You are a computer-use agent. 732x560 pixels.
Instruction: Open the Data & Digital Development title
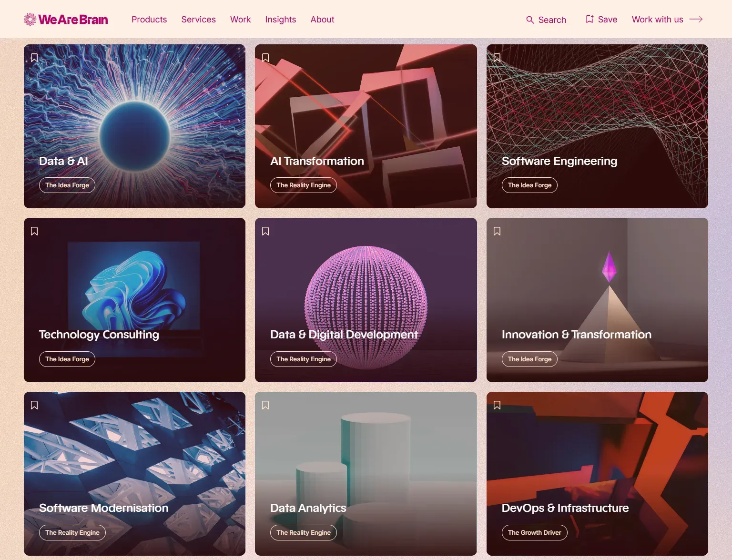[344, 335]
